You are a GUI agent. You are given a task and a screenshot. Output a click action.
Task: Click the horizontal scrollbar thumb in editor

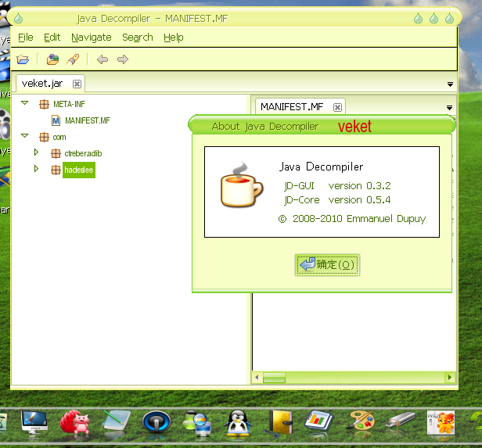pyautogui.click(x=274, y=377)
